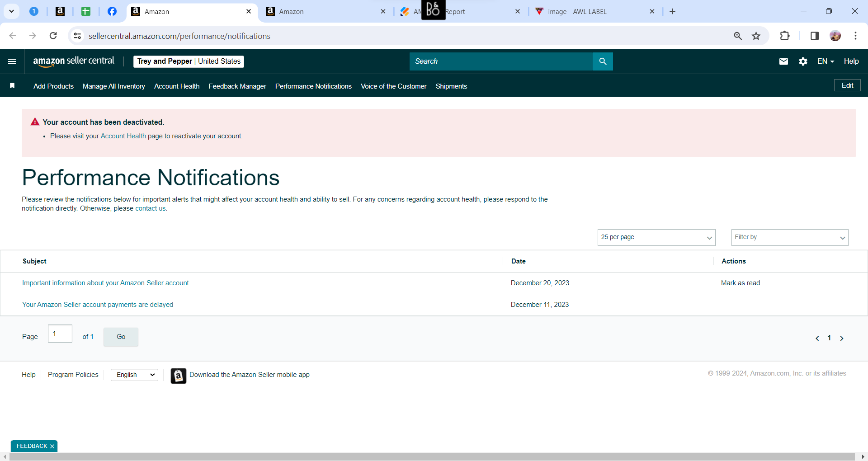Toggle the browser side panel
Viewport: 868px width, 461px height.
pyautogui.click(x=815, y=36)
